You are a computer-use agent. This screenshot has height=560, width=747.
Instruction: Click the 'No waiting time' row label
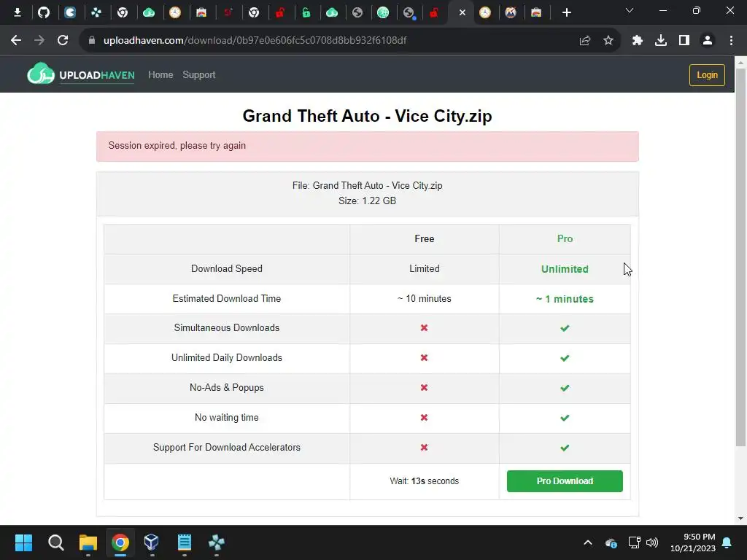pos(227,418)
